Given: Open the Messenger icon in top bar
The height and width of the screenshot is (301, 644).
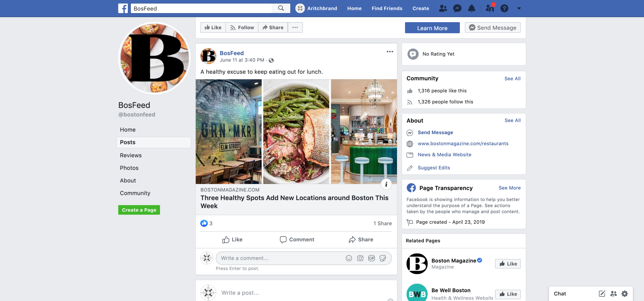Looking at the screenshot, I should (457, 9).
